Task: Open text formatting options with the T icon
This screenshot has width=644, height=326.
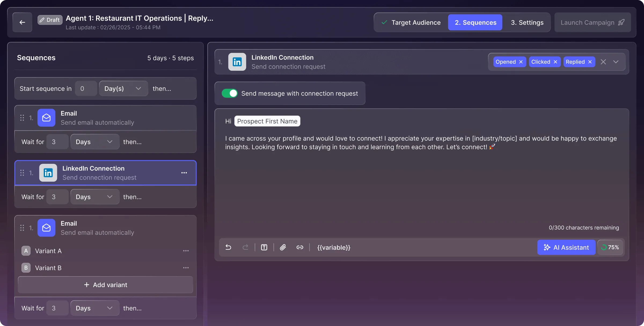Action: (264, 247)
